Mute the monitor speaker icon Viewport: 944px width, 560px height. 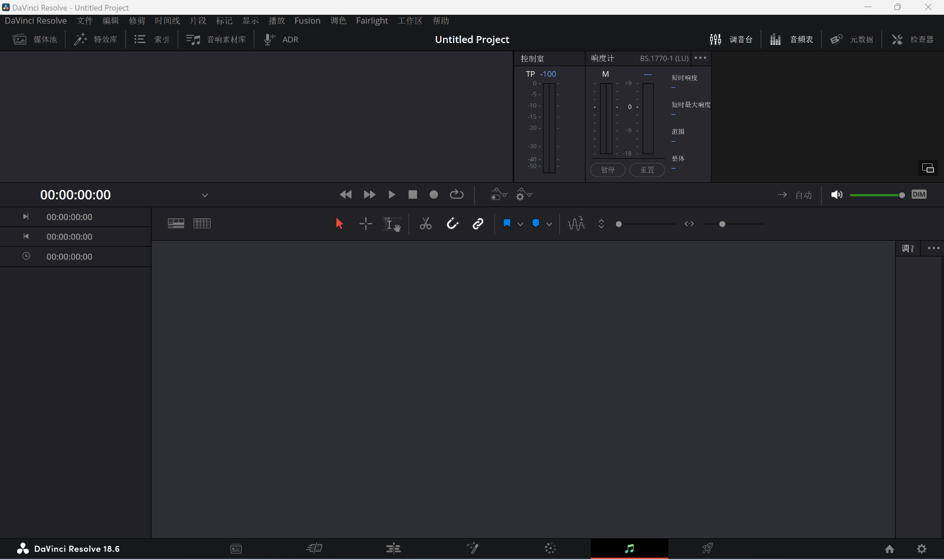[837, 195]
